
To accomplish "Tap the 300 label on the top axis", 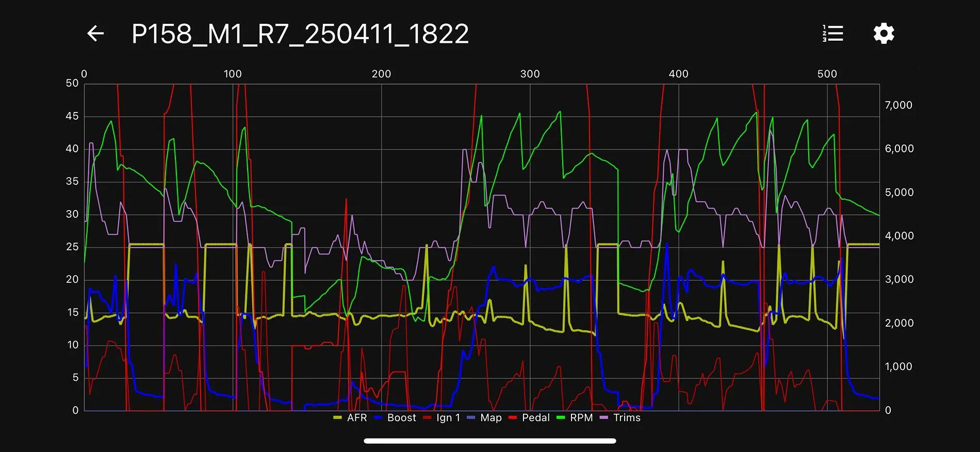I will 530,74.
